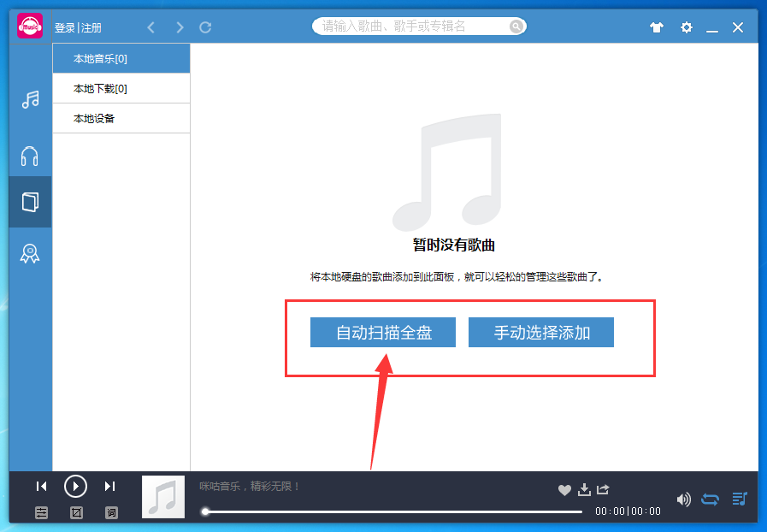
Task: Click the song search input box
Action: point(410,27)
